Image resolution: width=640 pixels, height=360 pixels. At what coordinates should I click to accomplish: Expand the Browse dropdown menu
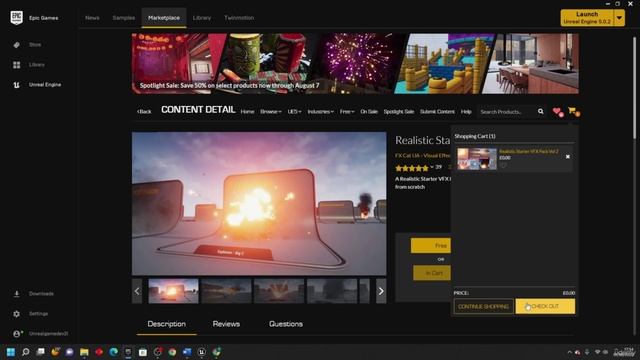(x=271, y=111)
